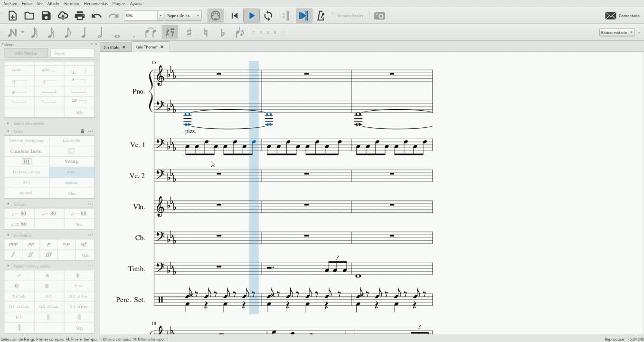Apply the flat accidental
The height and width of the screenshot is (342, 644).
click(223, 32)
